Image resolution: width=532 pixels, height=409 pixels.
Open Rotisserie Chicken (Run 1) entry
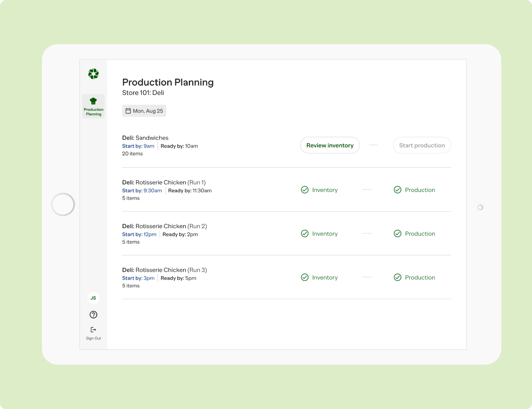tap(164, 182)
